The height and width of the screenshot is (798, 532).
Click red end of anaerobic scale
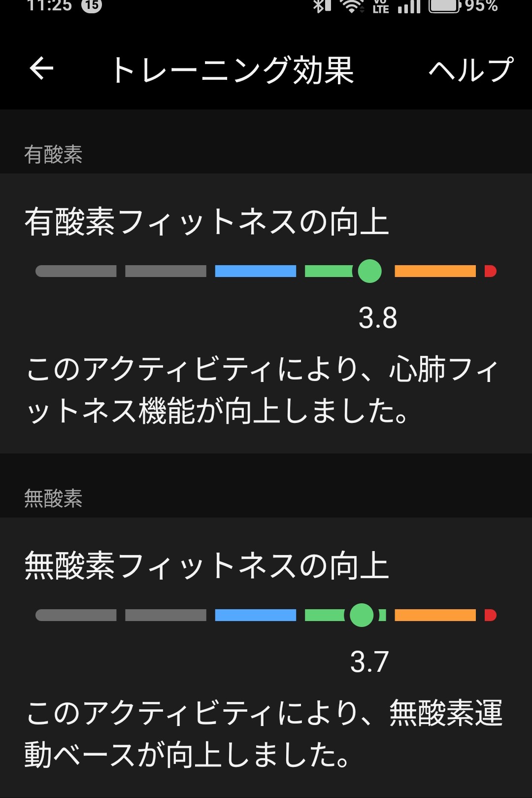click(x=491, y=615)
